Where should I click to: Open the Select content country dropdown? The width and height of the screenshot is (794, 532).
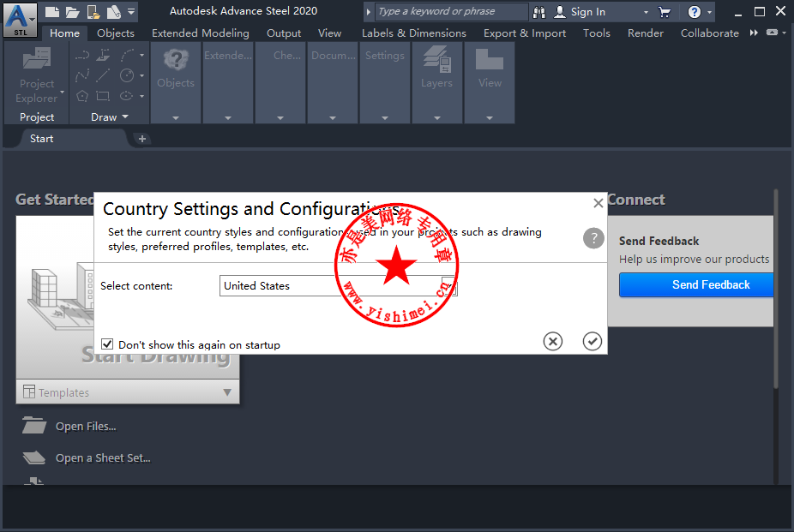tap(339, 286)
